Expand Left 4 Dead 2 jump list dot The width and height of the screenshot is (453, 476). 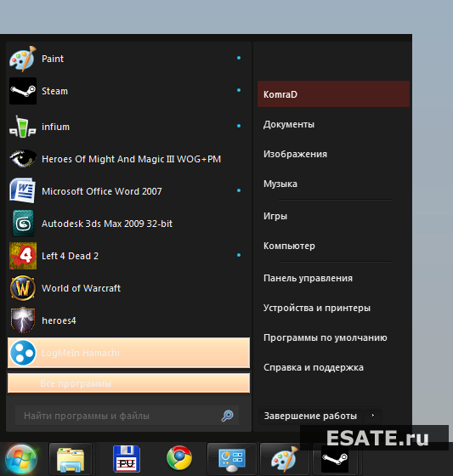(x=239, y=255)
